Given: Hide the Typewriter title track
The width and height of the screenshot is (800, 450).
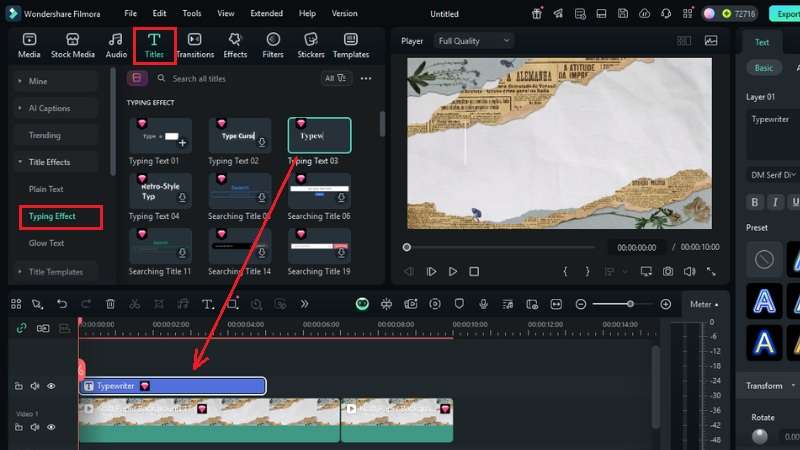Looking at the screenshot, I should 51,386.
